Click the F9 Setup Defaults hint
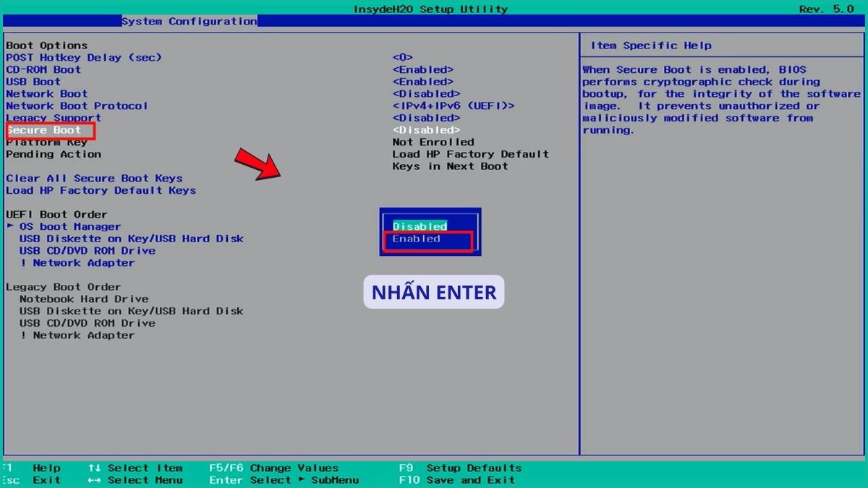 461,468
